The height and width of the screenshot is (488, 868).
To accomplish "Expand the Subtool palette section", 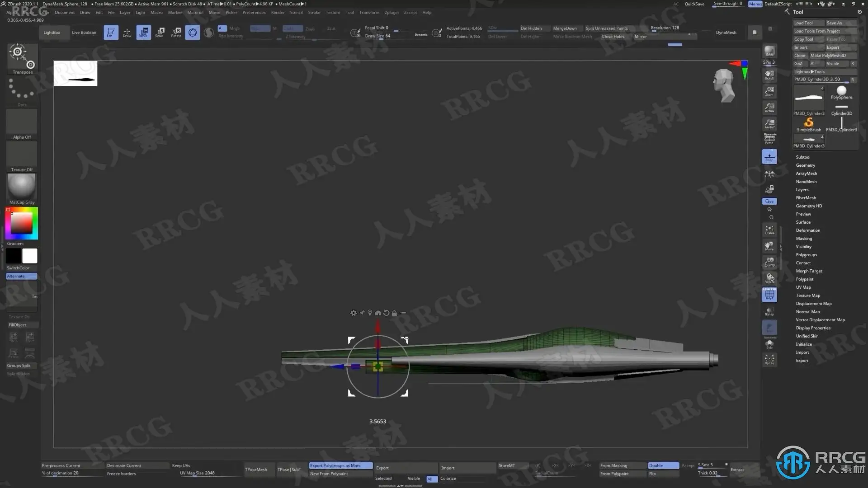I will (803, 157).
